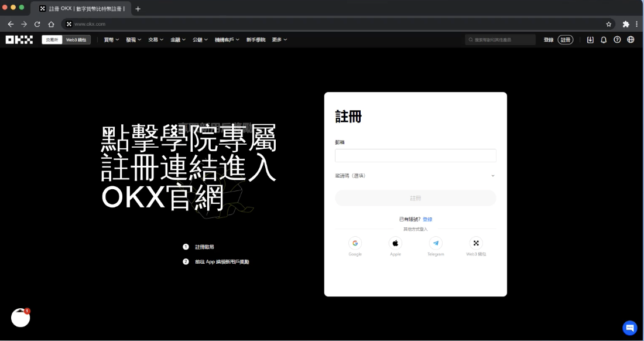The height and width of the screenshot is (341, 644).
Task: Expand the 金融 menu
Action: [178, 40]
